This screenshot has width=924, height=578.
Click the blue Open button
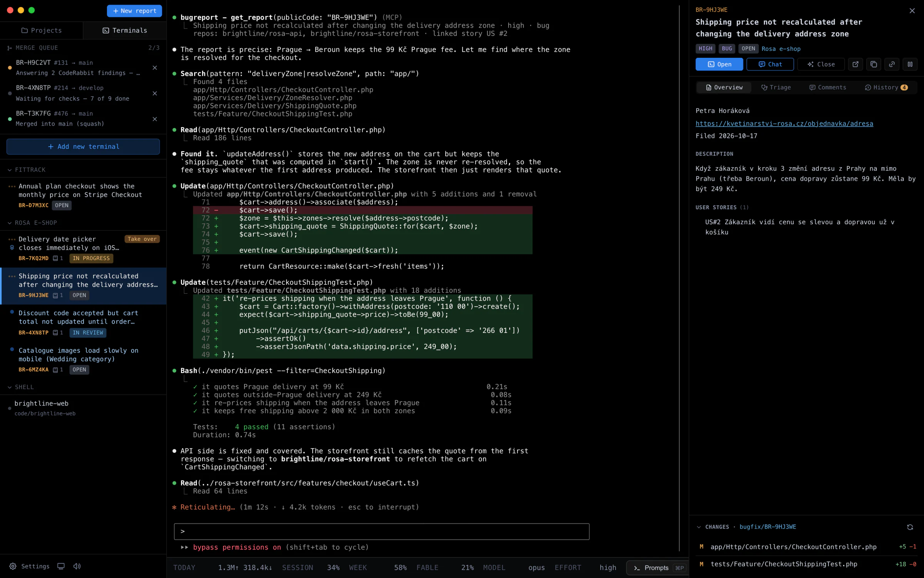(x=719, y=64)
